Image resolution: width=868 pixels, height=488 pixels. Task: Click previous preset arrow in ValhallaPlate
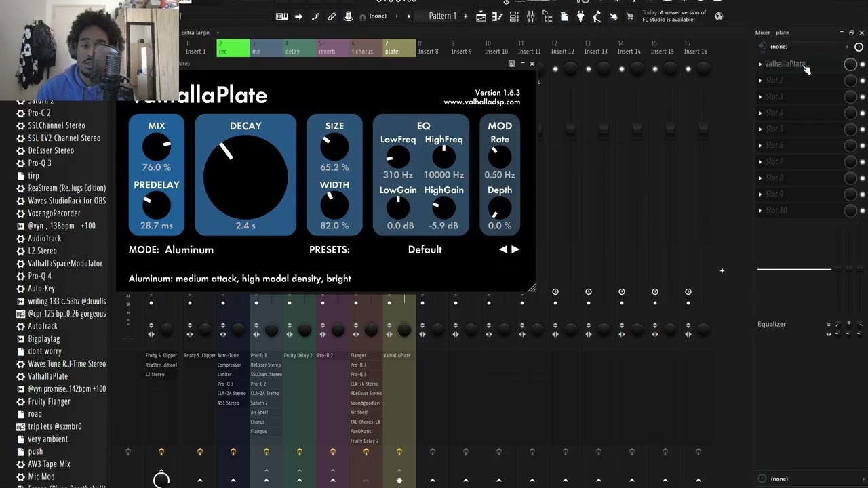click(503, 249)
